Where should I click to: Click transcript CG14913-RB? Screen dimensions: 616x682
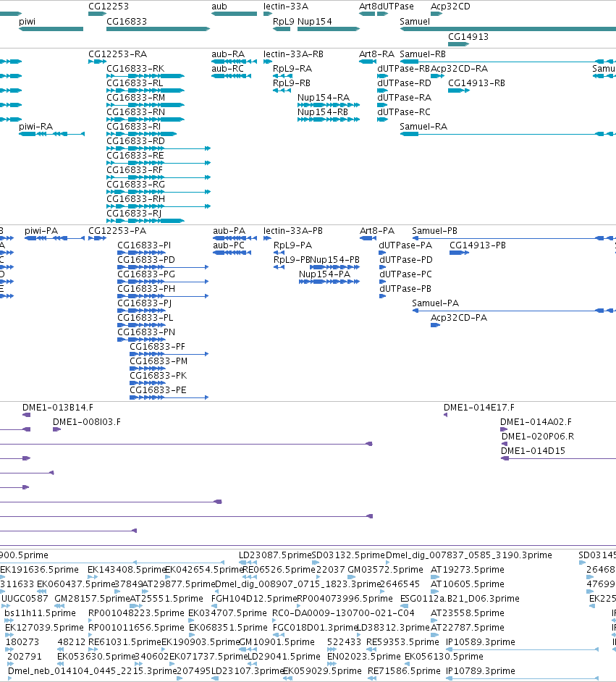tap(476, 83)
